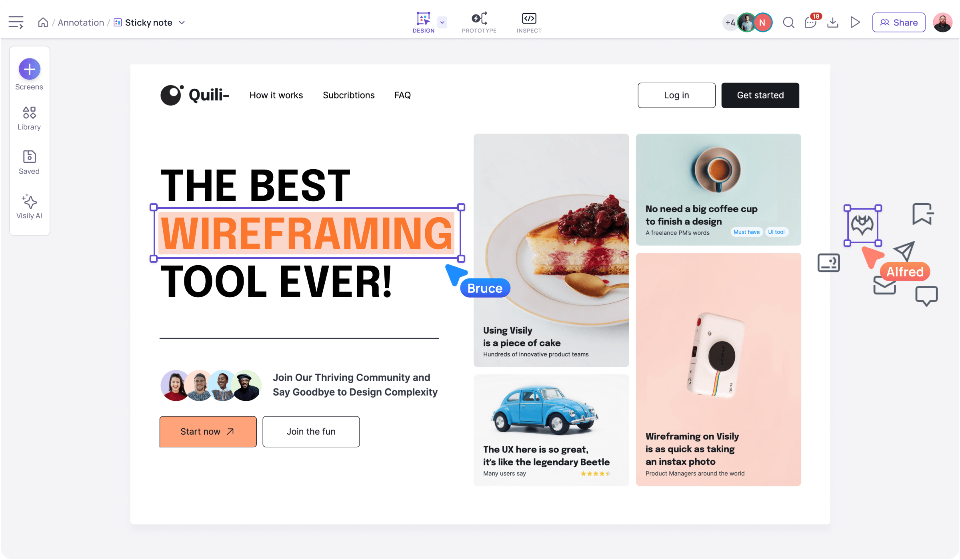Click the present/play button
Viewport: 960px width, 560px height.
[x=855, y=22]
